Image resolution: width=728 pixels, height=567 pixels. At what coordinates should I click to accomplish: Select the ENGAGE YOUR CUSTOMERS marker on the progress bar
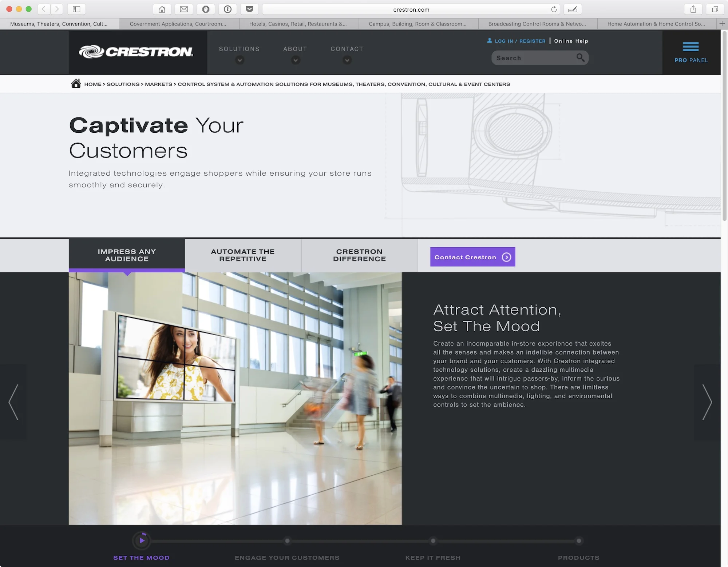287,541
